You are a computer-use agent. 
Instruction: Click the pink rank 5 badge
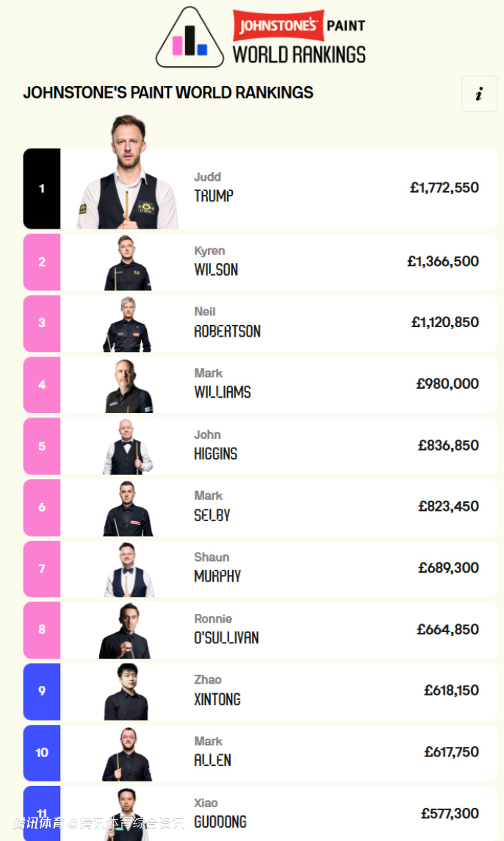point(42,446)
